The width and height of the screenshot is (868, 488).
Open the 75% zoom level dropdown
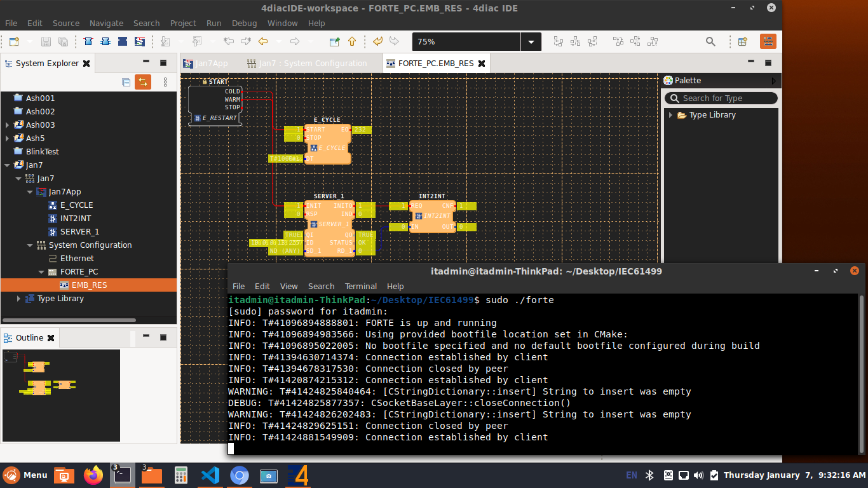(x=531, y=41)
